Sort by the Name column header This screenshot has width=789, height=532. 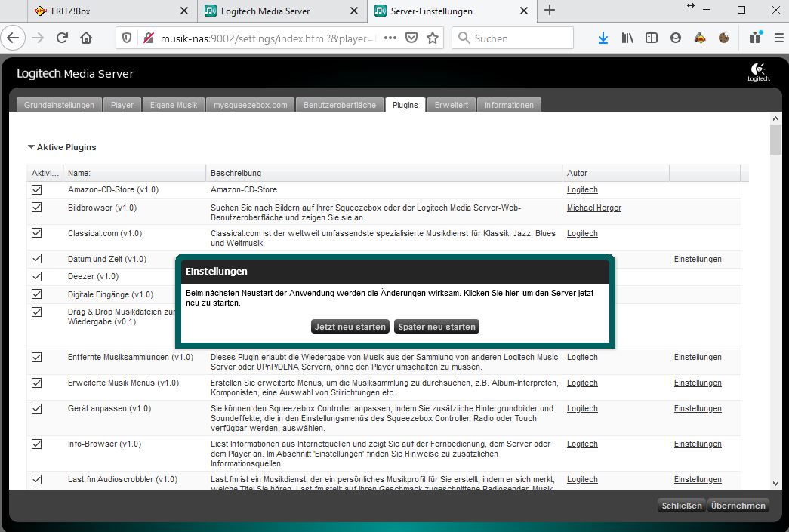tap(134, 173)
